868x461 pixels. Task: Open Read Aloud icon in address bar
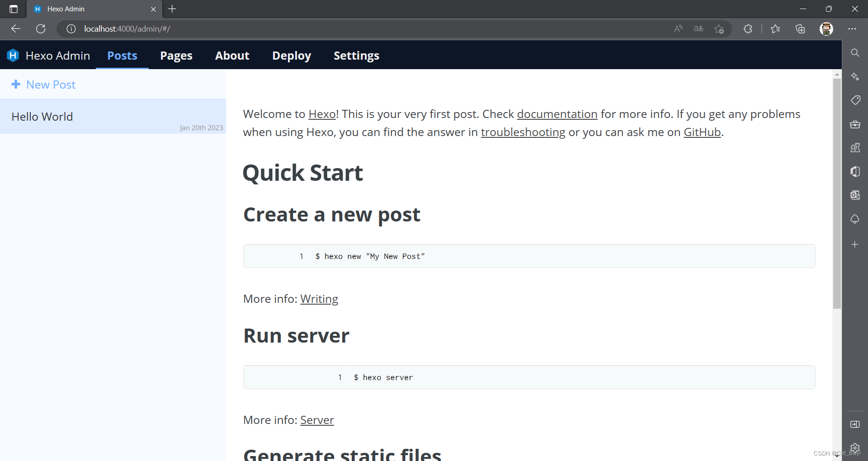tap(678, 29)
